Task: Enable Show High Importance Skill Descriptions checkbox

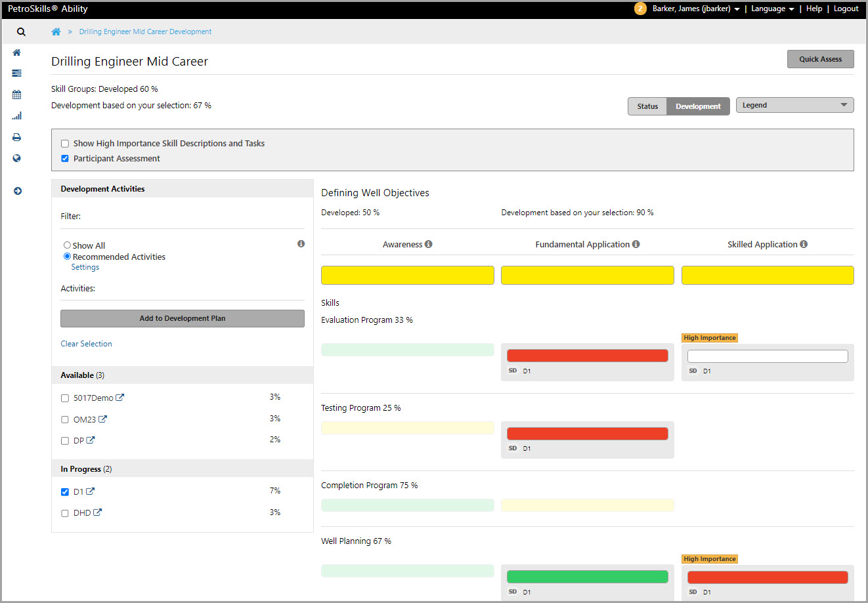Action: coord(65,144)
